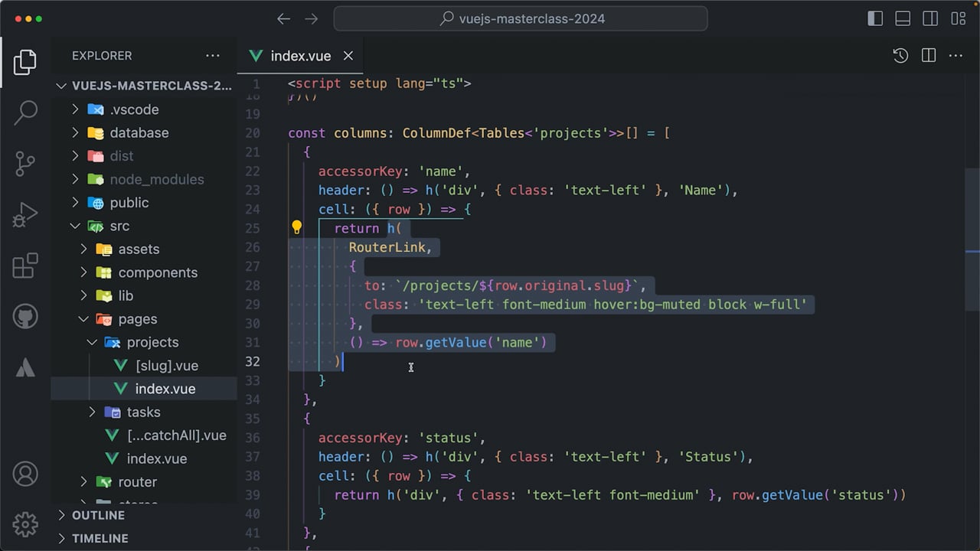Open the Manage gear menu
This screenshot has width=980, height=551.
pos(25,524)
